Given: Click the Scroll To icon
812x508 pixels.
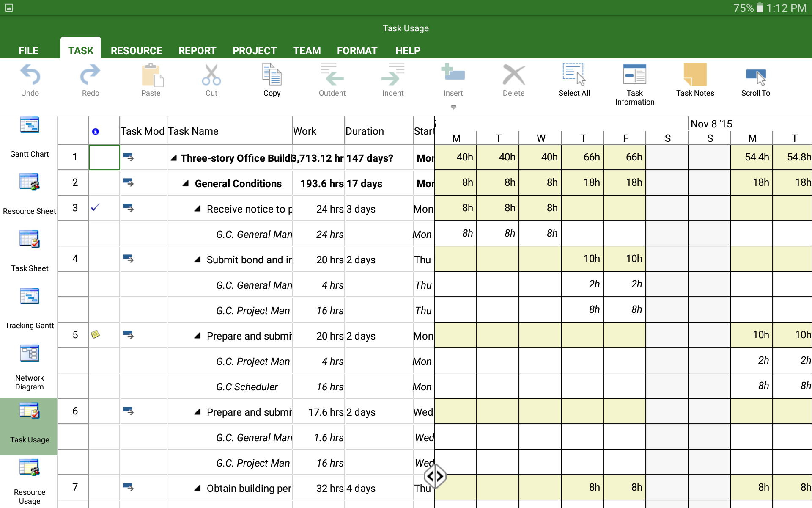Looking at the screenshot, I should (756, 77).
